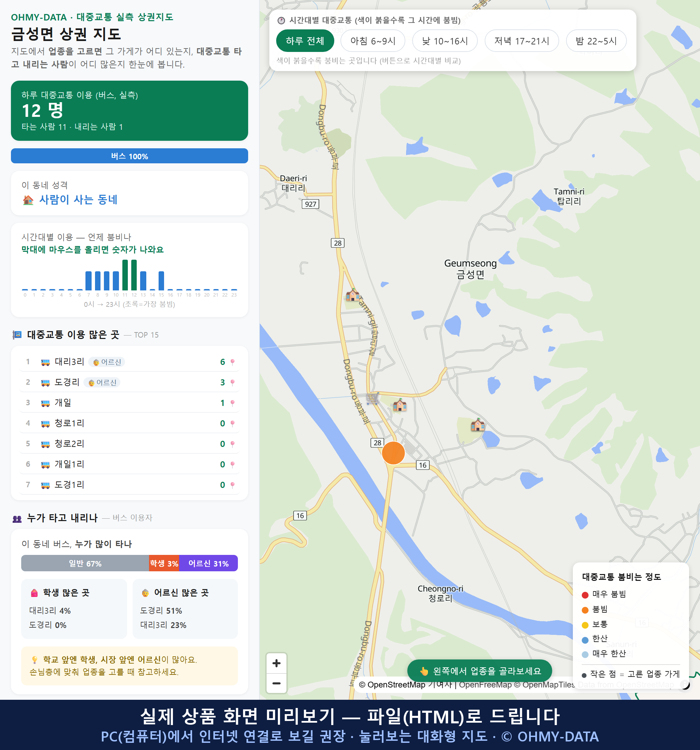Click the 도경리 51% entry
The width and height of the screenshot is (700, 750).
tap(161, 611)
